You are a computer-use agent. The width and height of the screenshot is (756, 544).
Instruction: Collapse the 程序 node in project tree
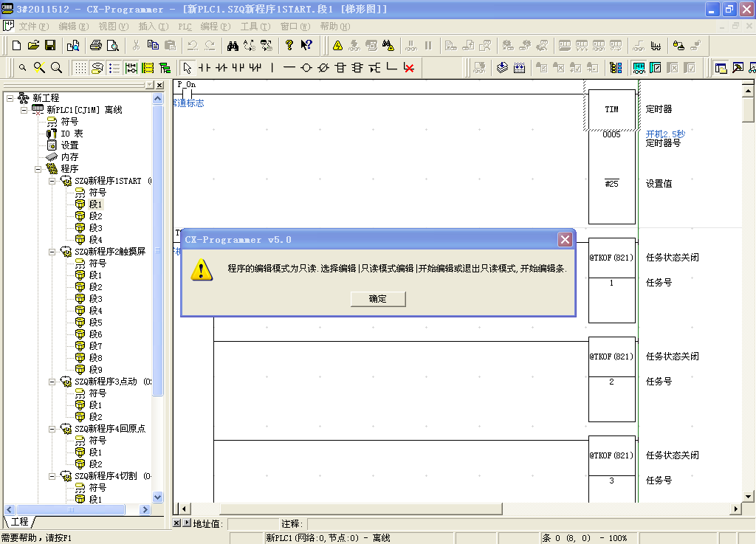click(38, 169)
